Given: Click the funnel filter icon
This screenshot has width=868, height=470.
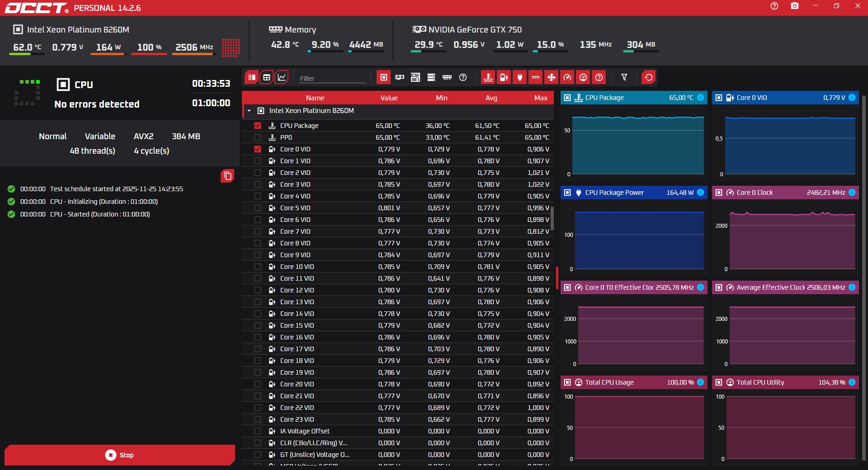Looking at the screenshot, I should (x=624, y=77).
